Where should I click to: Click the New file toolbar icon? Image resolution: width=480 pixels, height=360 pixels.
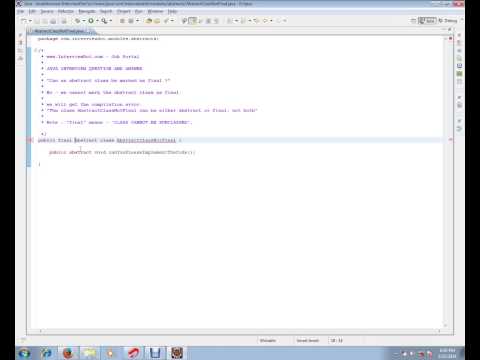coord(24,21)
